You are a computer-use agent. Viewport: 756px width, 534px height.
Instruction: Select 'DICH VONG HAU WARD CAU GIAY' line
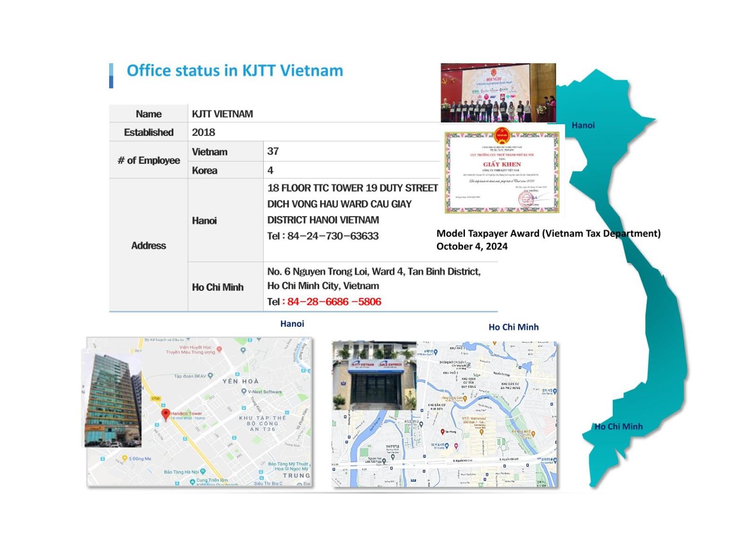coord(339,204)
